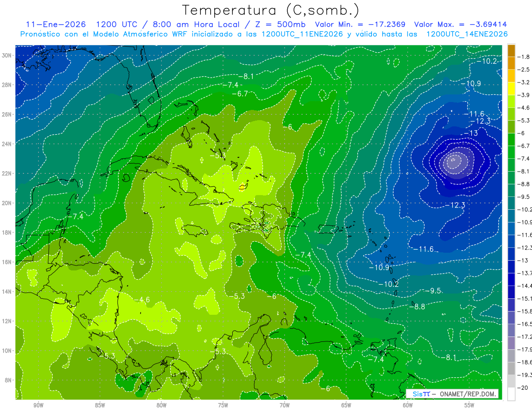Click the "1200UTC_14ENE2026" valid-until text
Image resolution: width=532 pixels, height=411 pixels.
pyautogui.click(x=466, y=34)
